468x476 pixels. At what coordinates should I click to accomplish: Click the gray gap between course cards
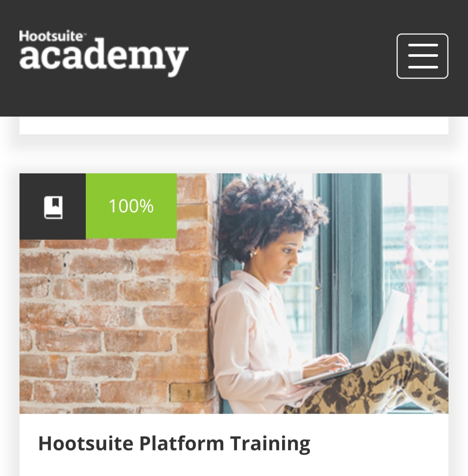234,154
